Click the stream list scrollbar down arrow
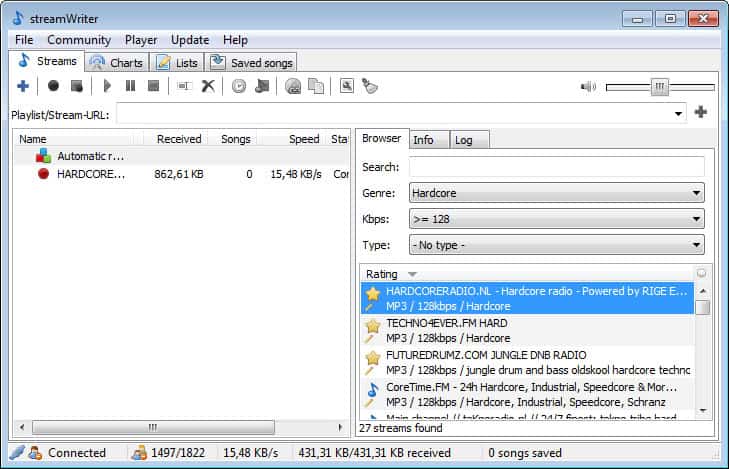 click(x=702, y=411)
